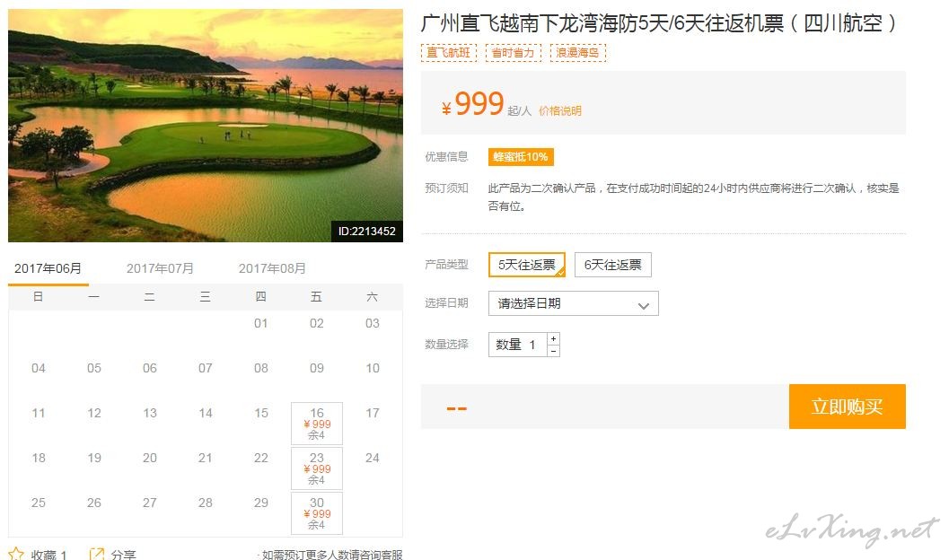The height and width of the screenshot is (560, 949).
Task: Open the 请选择日期 date dropdown
Action: [573, 303]
